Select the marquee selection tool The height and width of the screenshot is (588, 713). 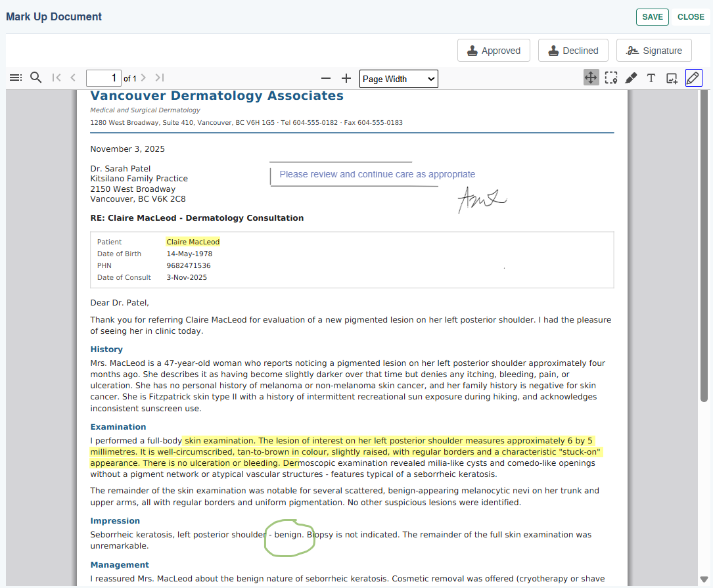tap(610, 78)
